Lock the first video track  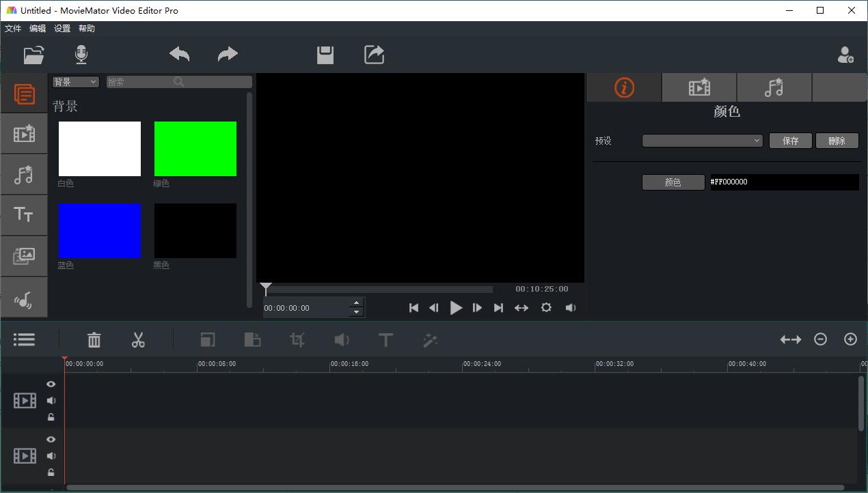[51, 417]
